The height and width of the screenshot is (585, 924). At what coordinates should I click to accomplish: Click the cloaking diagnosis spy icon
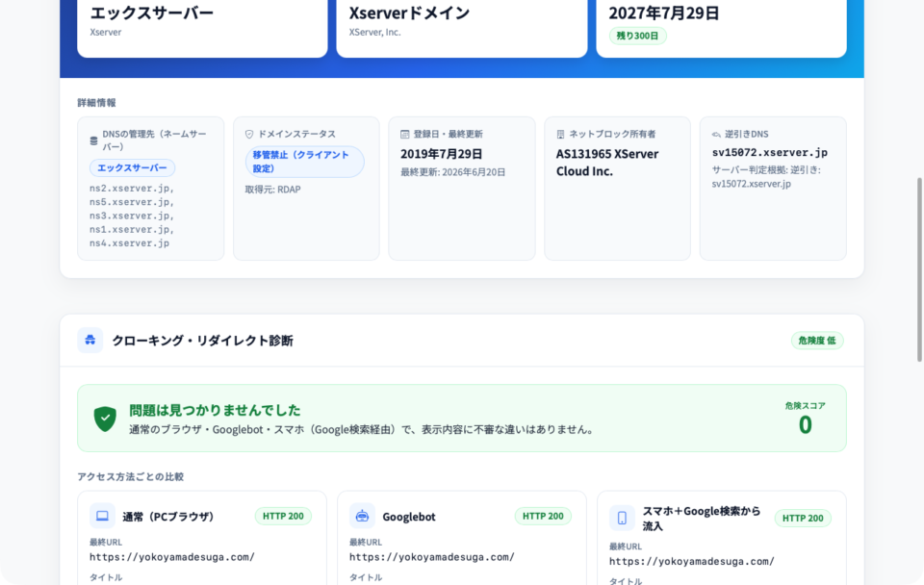90,340
